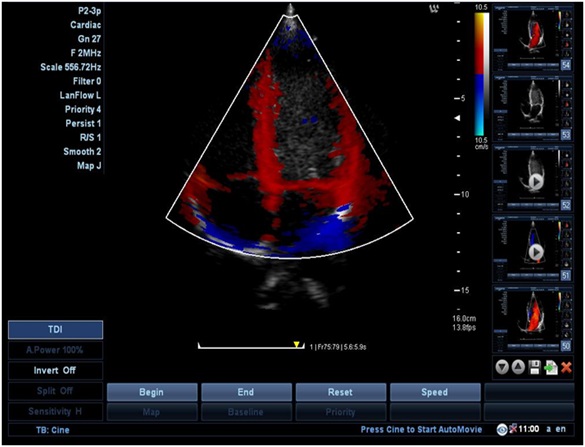Open the Sensitivity H option
The image size is (585, 447).
point(55,412)
